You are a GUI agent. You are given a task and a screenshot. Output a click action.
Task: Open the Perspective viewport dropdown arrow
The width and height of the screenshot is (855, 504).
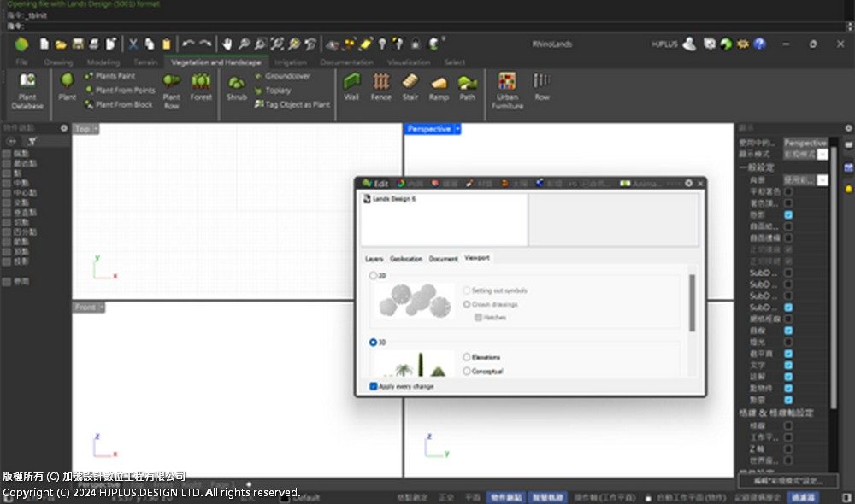coord(457,129)
